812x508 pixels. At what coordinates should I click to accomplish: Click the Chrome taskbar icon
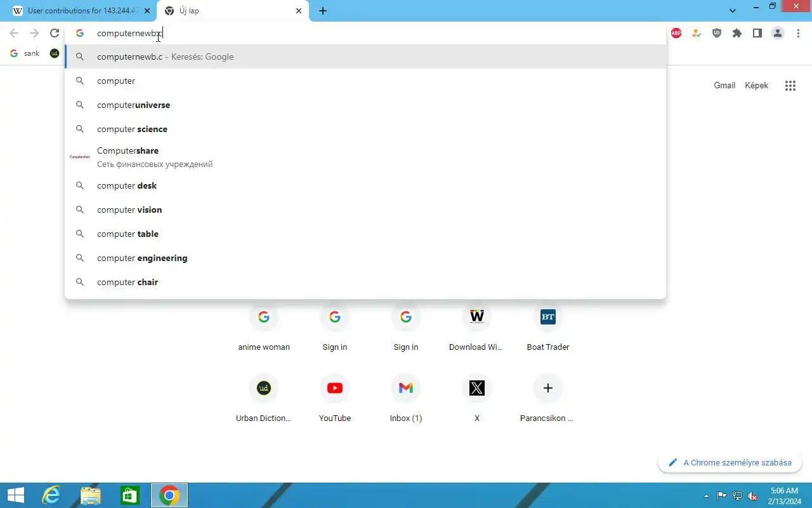pyautogui.click(x=169, y=495)
